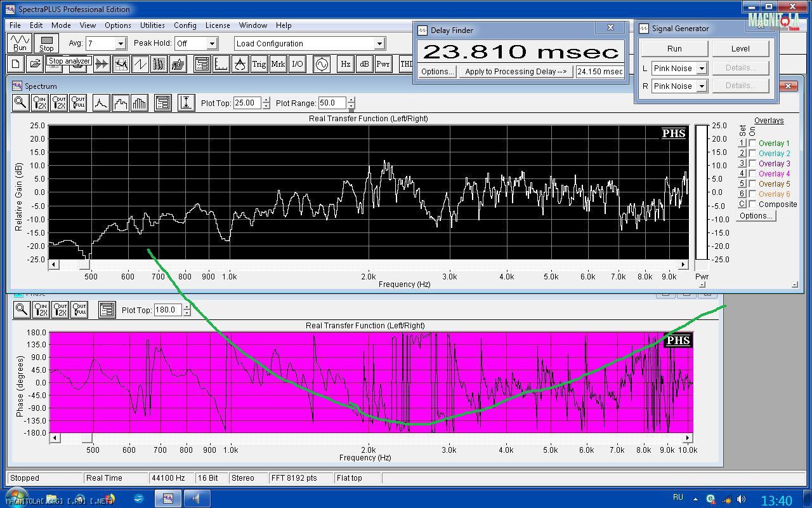This screenshot has width=812, height=508.
Task: Click Phase window zoom OUT FULL icon
Action: click(79, 310)
